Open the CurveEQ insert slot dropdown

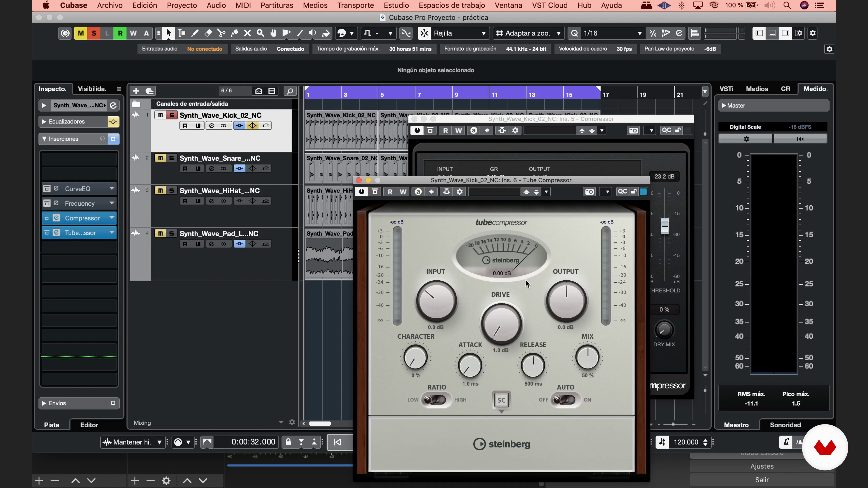tap(112, 189)
